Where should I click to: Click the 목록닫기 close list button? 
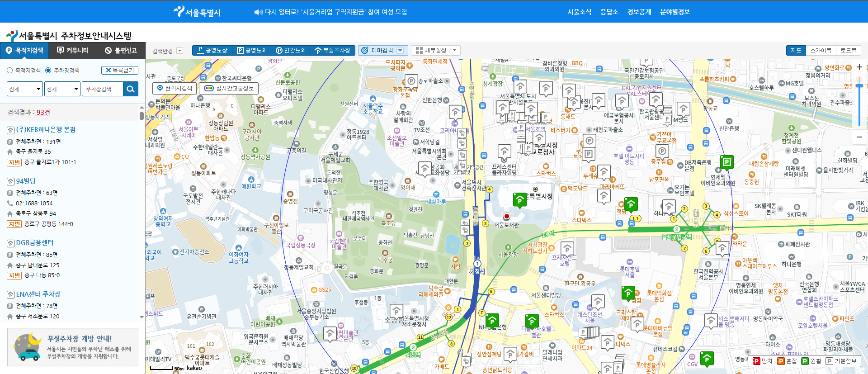click(x=120, y=71)
